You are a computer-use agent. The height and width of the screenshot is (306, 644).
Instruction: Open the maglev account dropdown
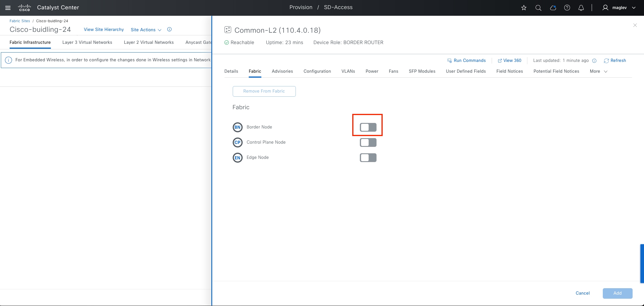click(x=634, y=8)
